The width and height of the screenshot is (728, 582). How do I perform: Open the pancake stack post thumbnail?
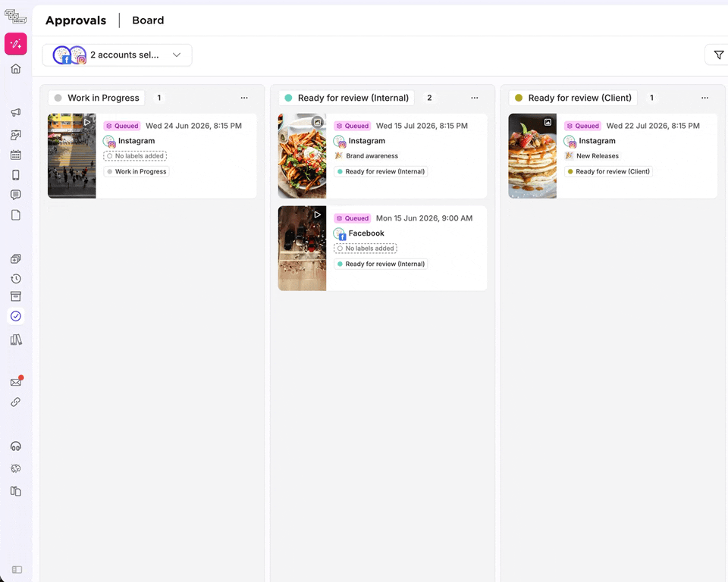(x=532, y=156)
